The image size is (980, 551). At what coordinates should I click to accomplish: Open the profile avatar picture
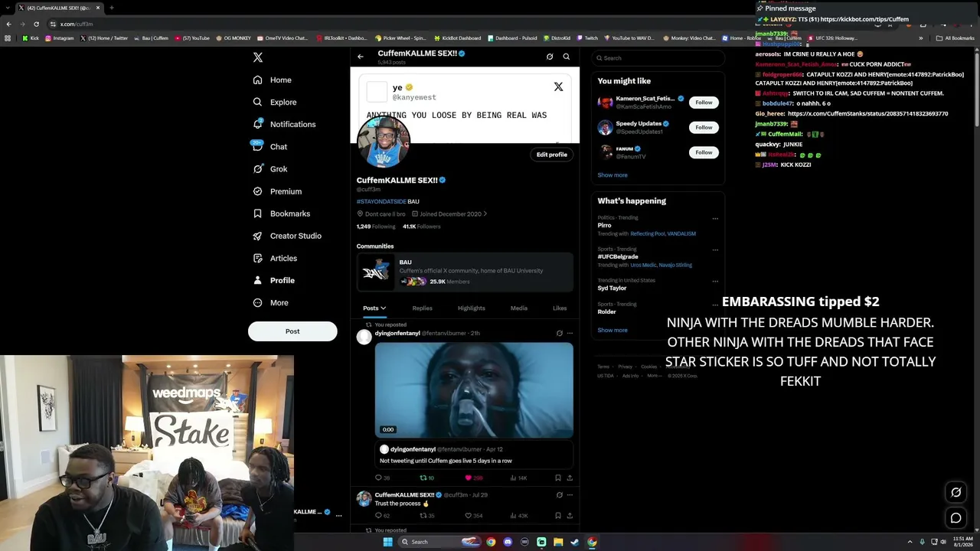[x=384, y=142]
